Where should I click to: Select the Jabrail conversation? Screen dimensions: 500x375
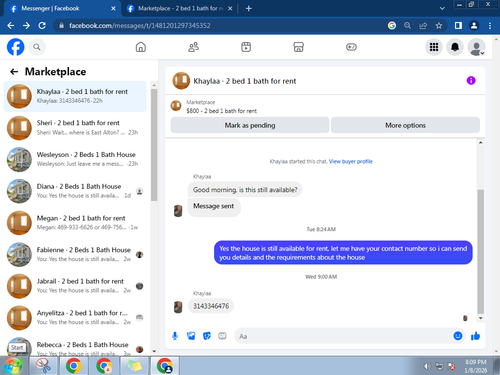75,286
